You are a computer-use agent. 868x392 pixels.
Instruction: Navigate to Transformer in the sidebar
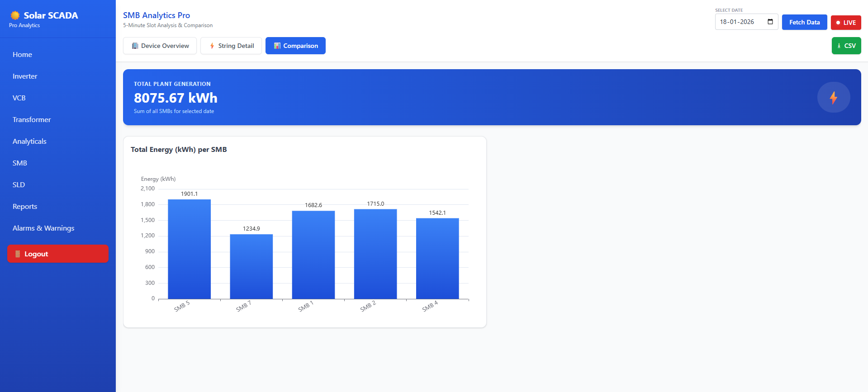click(32, 120)
